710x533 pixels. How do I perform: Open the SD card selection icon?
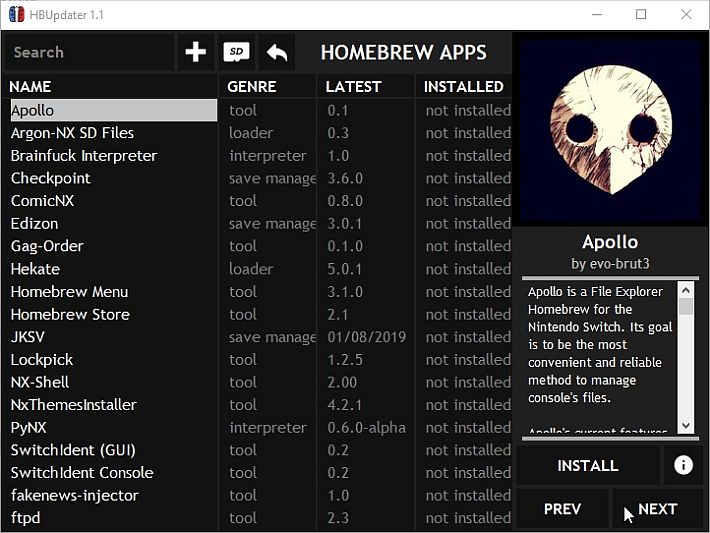236,52
